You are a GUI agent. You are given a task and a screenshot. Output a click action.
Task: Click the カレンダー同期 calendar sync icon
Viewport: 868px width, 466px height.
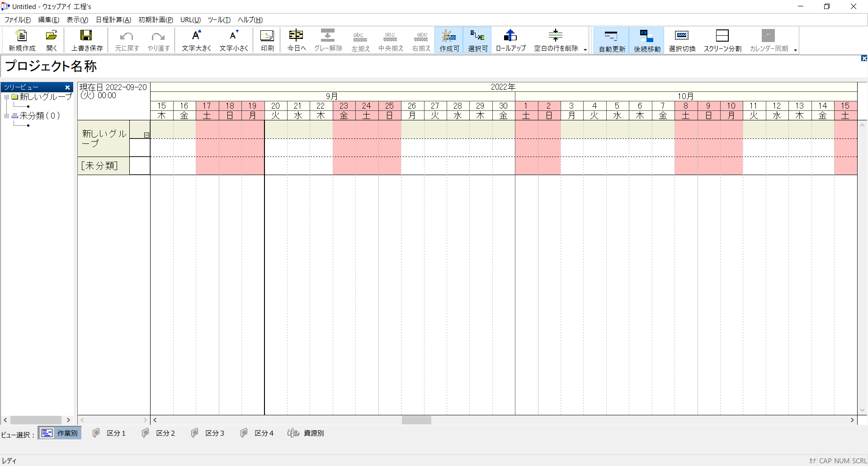click(x=769, y=40)
